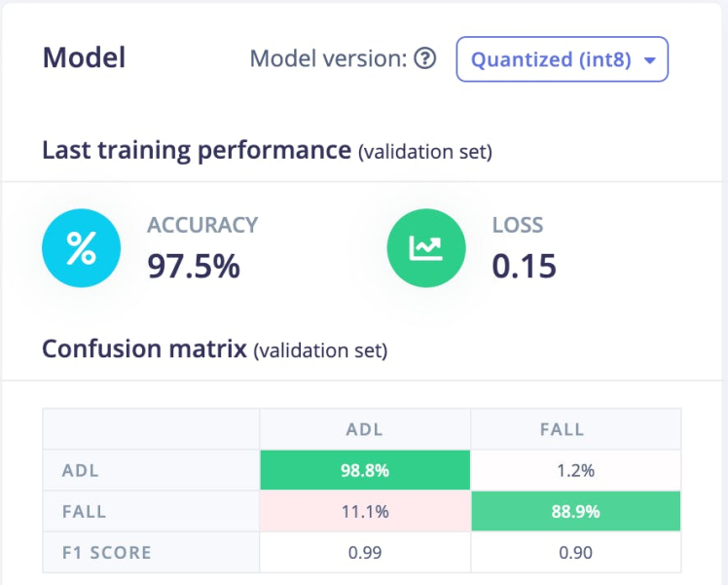Select the 98.8% green confusion matrix cell
728x585 pixels.
click(365, 470)
